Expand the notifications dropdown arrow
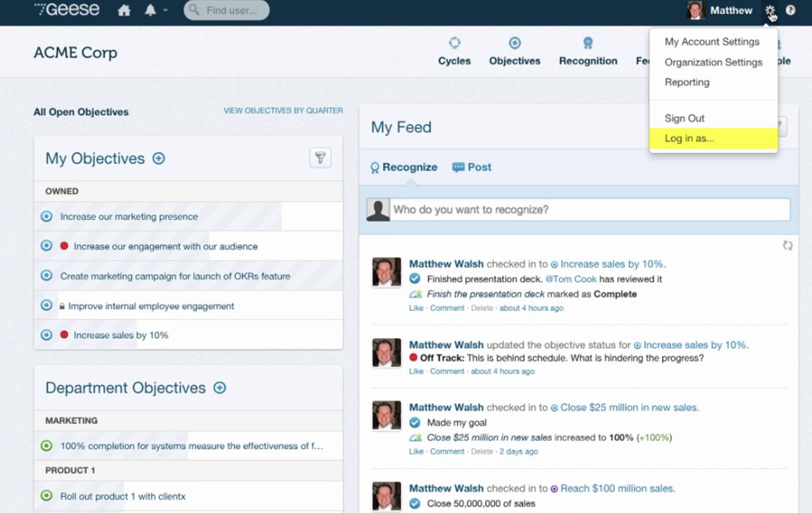 click(x=165, y=10)
